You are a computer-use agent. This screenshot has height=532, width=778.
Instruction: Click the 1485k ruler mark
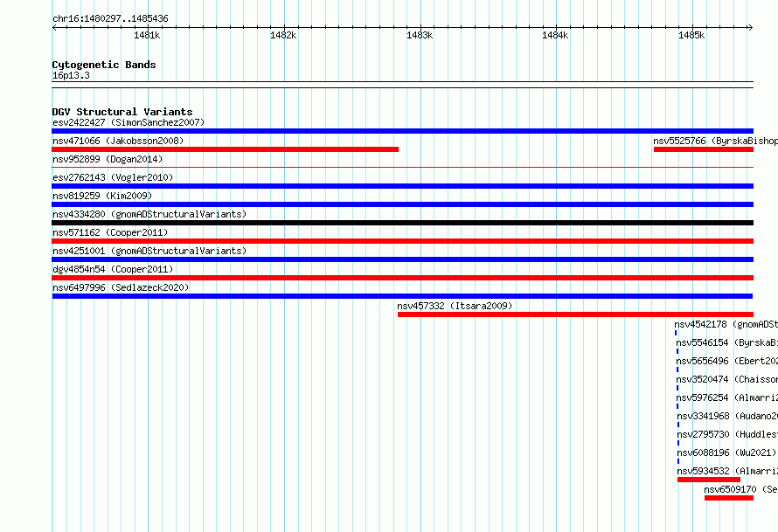tap(691, 35)
